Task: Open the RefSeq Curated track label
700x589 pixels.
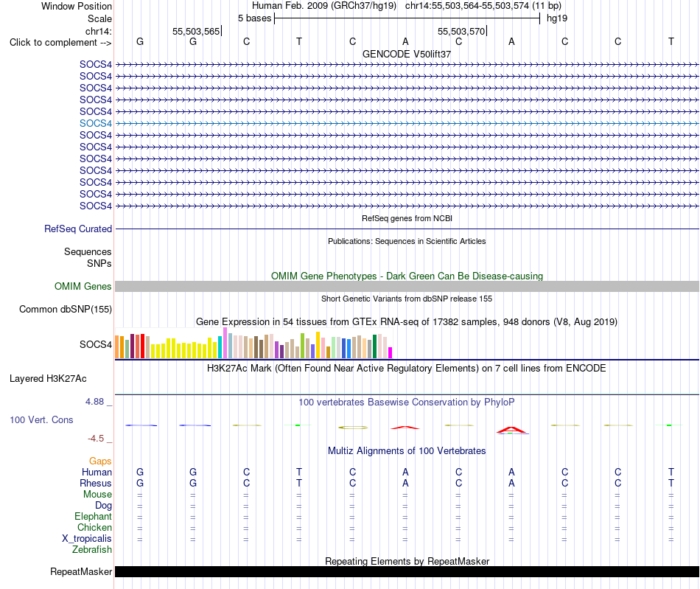Action: tap(78, 229)
